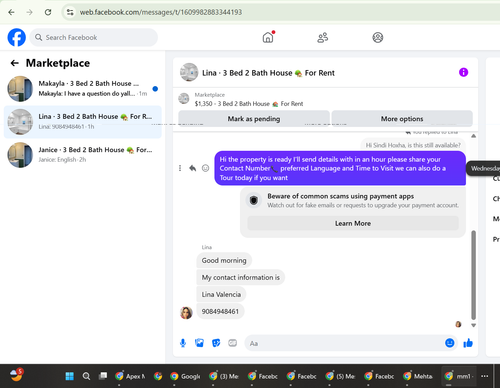The image size is (500, 388).
Task: Click the microphone voice clip icon
Action: click(x=183, y=343)
